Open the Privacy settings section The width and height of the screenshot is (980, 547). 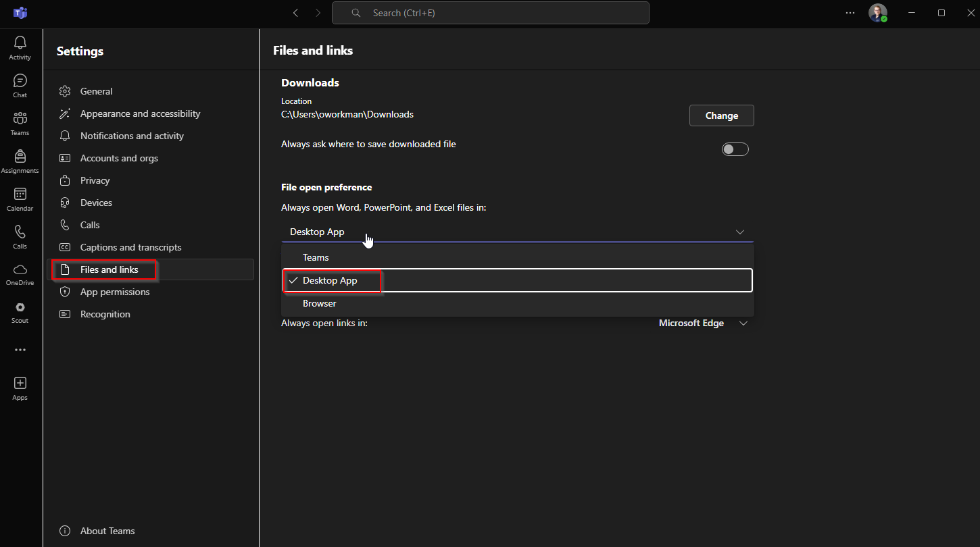95,180
